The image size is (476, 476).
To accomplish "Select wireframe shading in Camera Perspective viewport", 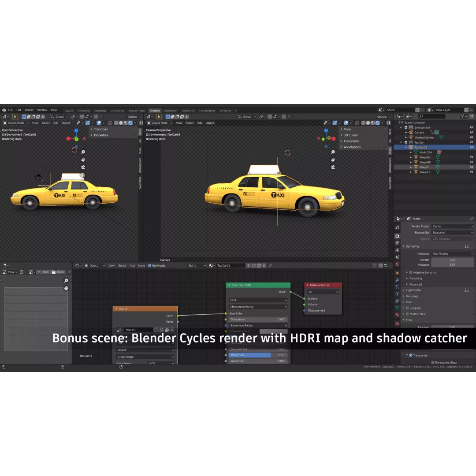I will pos(363,123).
